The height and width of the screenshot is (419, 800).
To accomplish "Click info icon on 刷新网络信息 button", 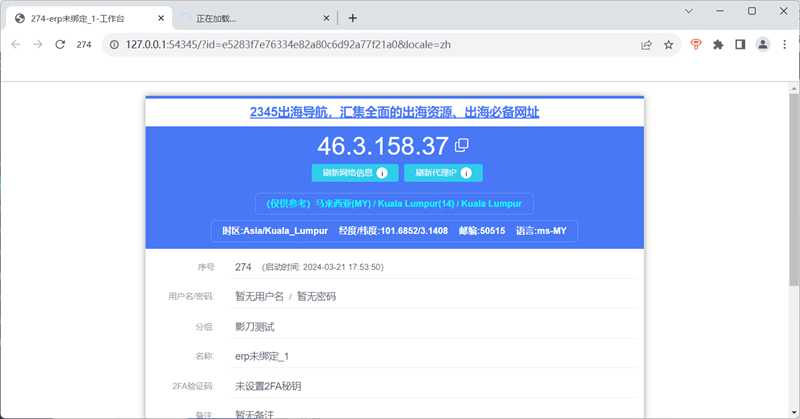I will (382, 173).
